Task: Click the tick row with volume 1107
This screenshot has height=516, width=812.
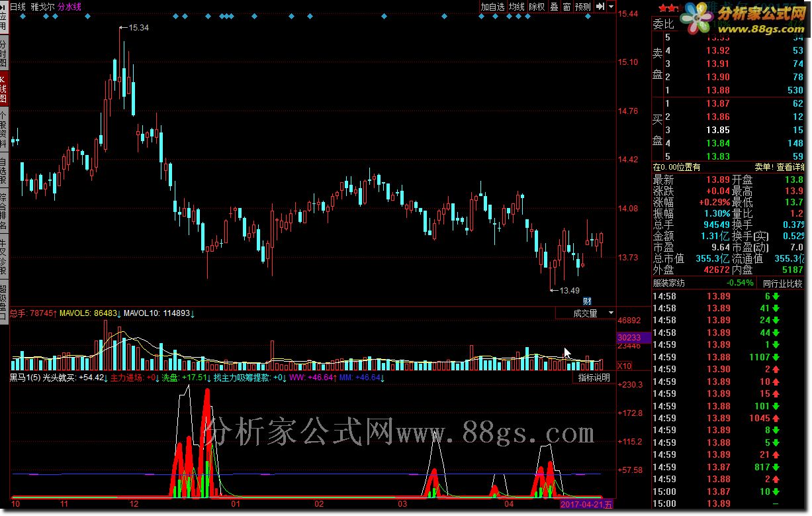Action: (729, 357)
